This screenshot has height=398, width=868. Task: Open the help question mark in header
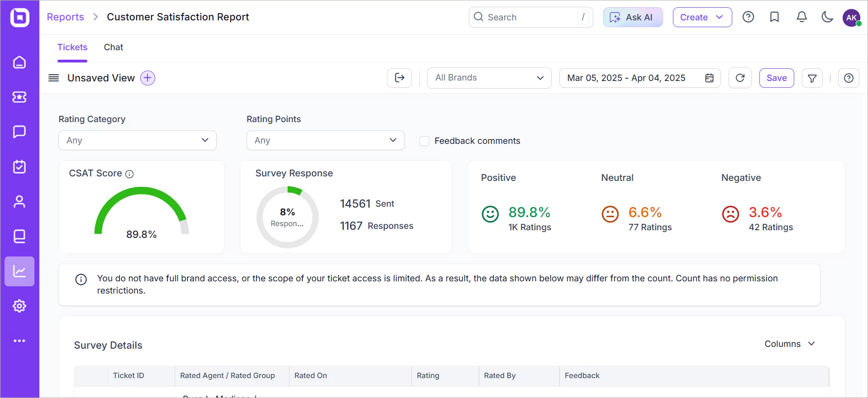(x=749, y=17)
